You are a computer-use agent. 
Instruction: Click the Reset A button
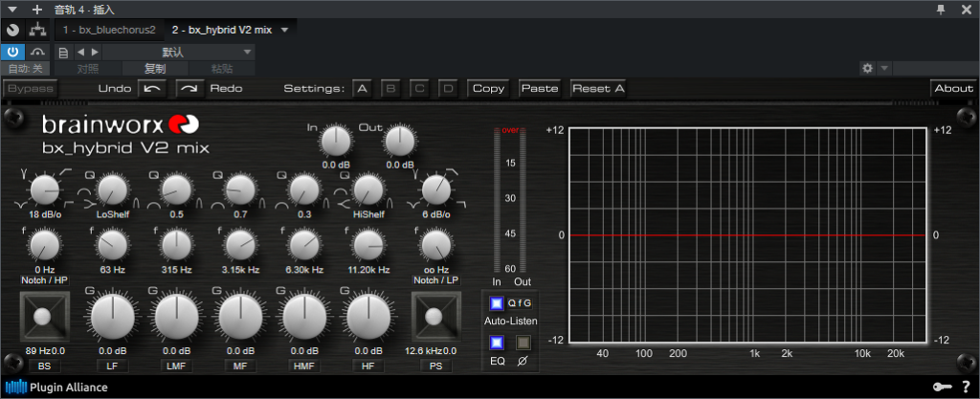598,89
